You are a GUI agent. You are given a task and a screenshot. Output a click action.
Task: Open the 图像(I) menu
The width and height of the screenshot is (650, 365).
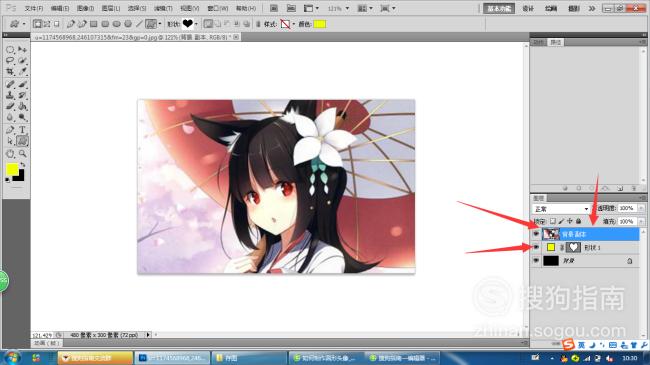coord(85,8)
